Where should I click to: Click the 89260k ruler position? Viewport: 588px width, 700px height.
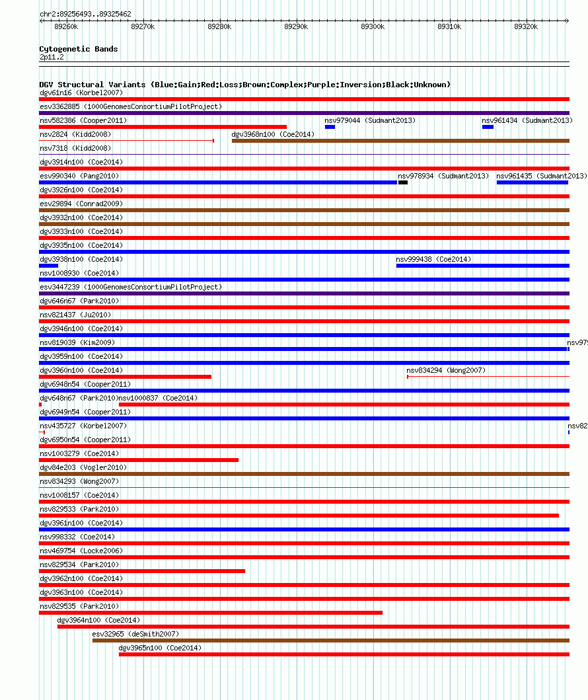(x=67, y=27)
